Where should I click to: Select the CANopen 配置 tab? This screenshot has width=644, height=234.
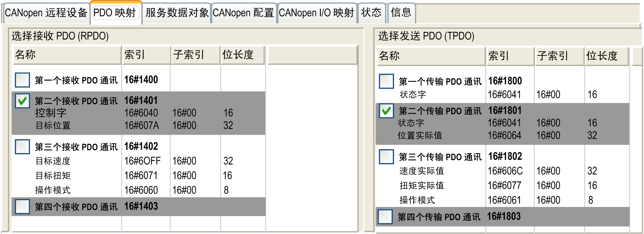click(x=243, y=13)
